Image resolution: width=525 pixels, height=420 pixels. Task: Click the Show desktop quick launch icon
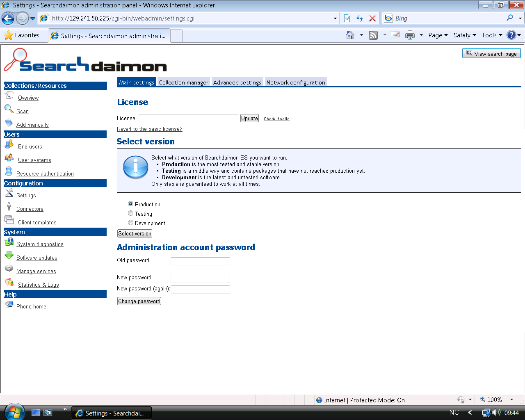point(36,413)
